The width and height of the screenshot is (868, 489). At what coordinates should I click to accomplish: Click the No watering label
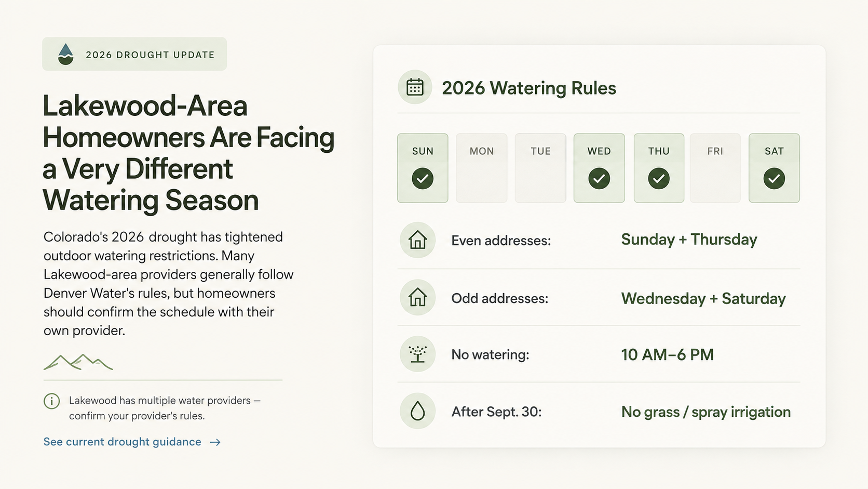(x=490, y=354)
